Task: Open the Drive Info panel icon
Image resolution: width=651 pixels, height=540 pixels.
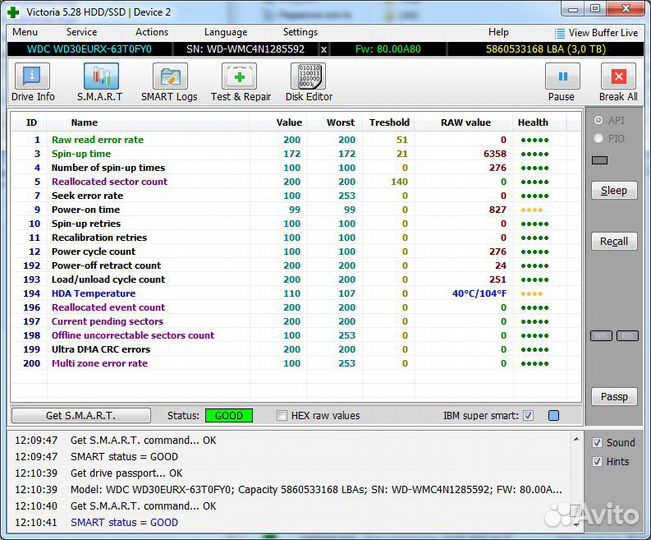Action: pos(32,76)
